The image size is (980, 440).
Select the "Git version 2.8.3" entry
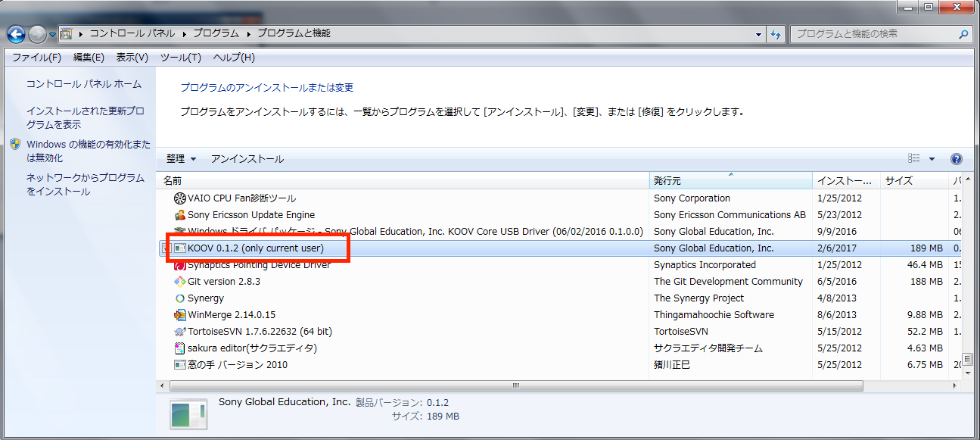(224, 282)
